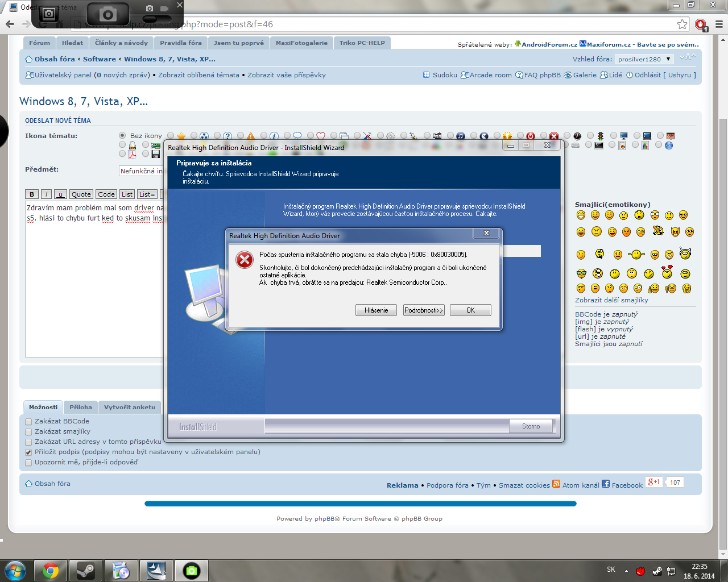Insert the smiley with two hearts
Image resolution: width=728 pixels, height=582 pixels.
point(667,272)
